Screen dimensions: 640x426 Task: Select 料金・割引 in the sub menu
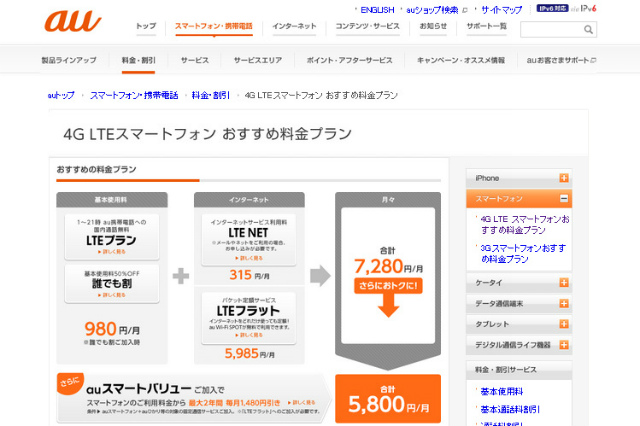click(138, 60)
